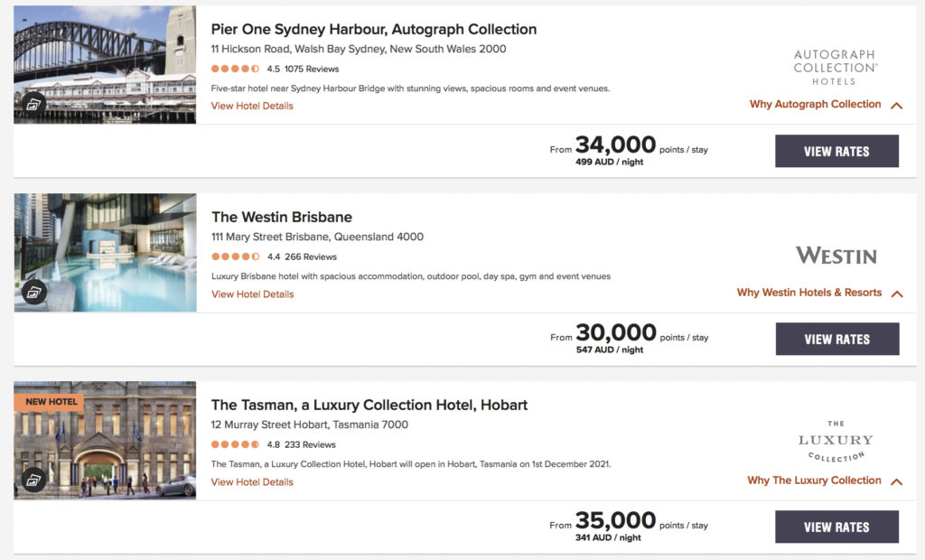Collapse the Why Autograph Collection section
925x560 pixels.
point(896,105)
